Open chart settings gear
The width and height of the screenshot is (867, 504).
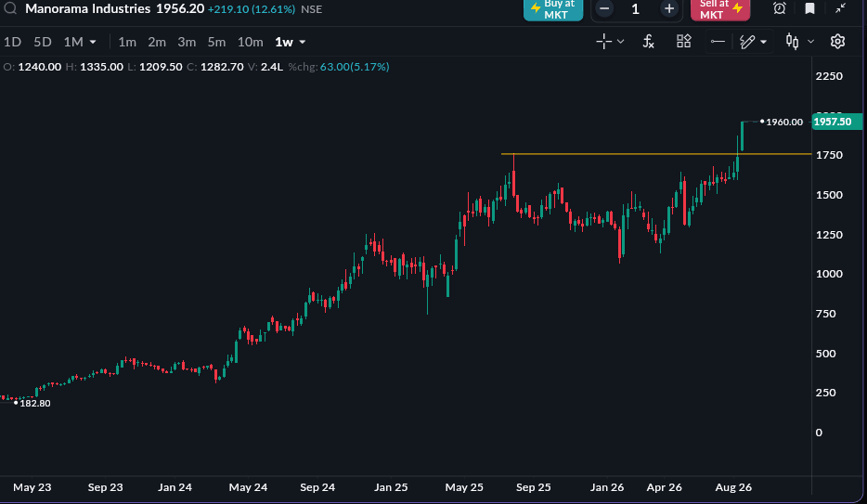pos(837,42)
